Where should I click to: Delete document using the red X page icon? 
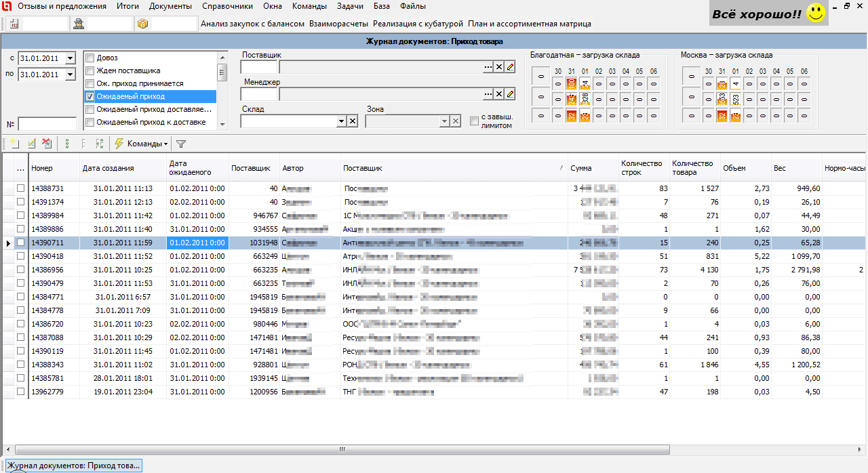click(x=47, y=143)
